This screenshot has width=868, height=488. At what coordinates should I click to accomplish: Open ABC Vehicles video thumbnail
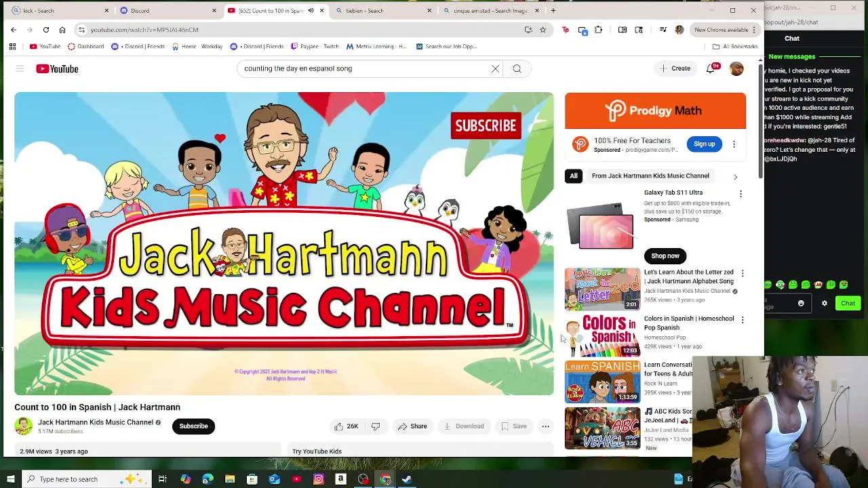(602, 428)
